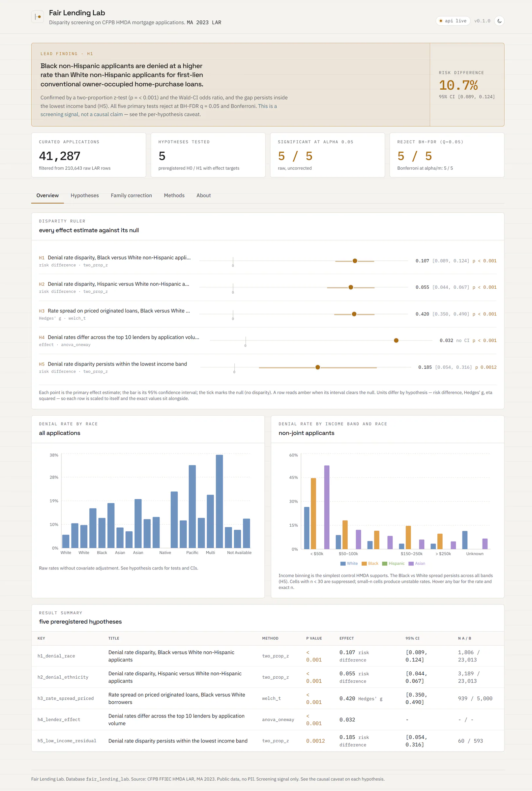Click the H5 effect estimate point marker
The image size is (532, 791).
pyautogui.click(x=317, y=367)
